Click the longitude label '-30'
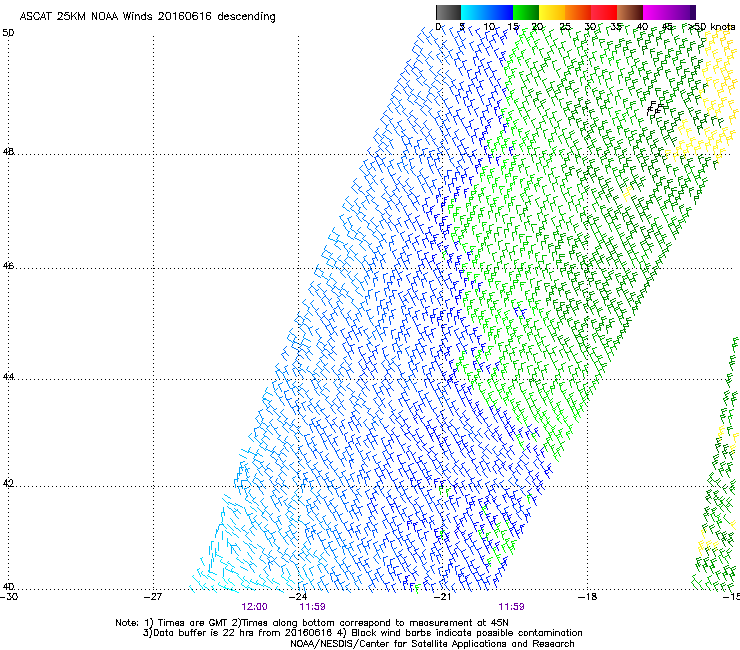740x650 pixels. click(9, 597)
